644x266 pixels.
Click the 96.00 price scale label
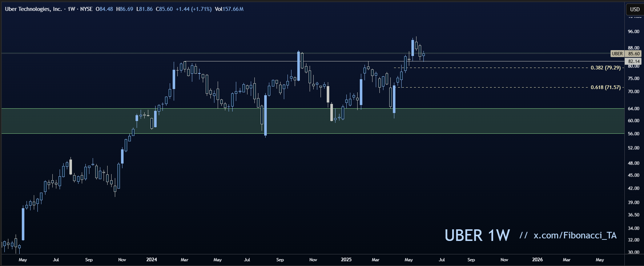[x=633, y=32]
